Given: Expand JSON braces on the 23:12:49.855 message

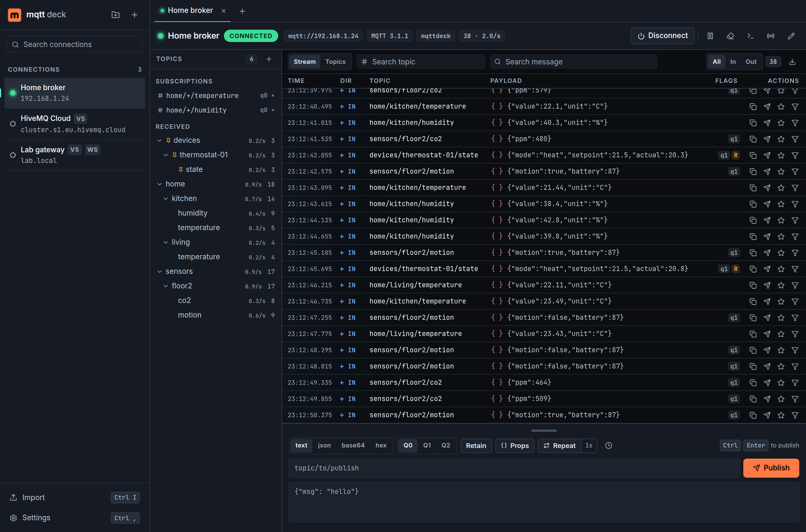Looking at the screenshot, I should point(497,399).
